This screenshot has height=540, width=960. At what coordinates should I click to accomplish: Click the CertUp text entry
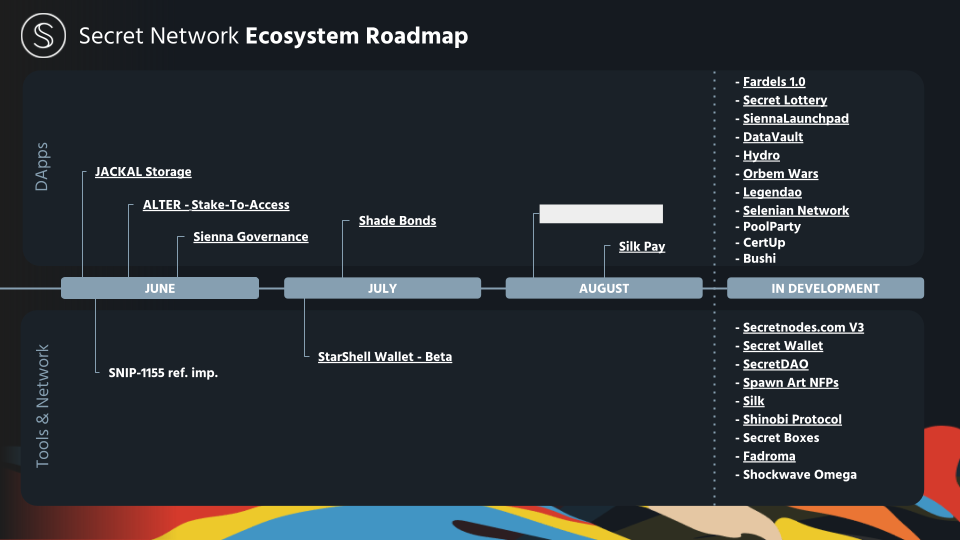[764, 242]
